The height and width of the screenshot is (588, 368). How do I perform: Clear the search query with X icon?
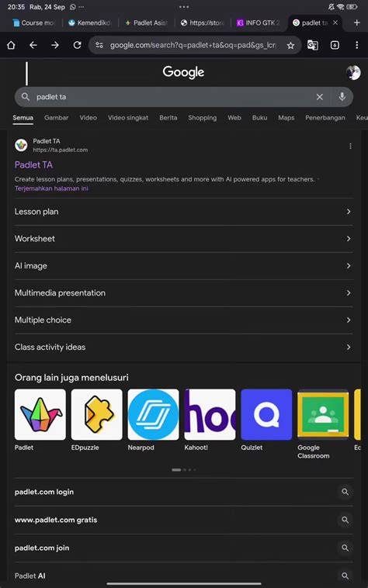pos(320,97)
